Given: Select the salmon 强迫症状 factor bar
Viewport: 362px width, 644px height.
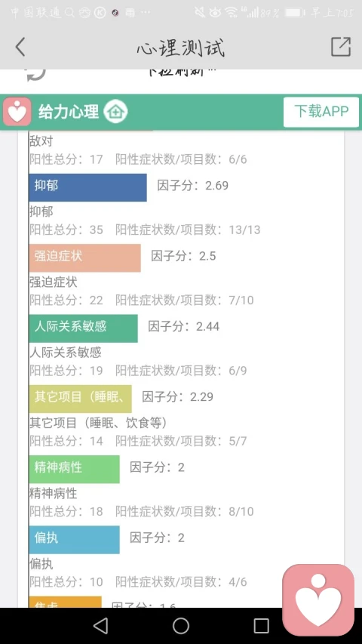Looking at the screenshot, I should (85, 258).
